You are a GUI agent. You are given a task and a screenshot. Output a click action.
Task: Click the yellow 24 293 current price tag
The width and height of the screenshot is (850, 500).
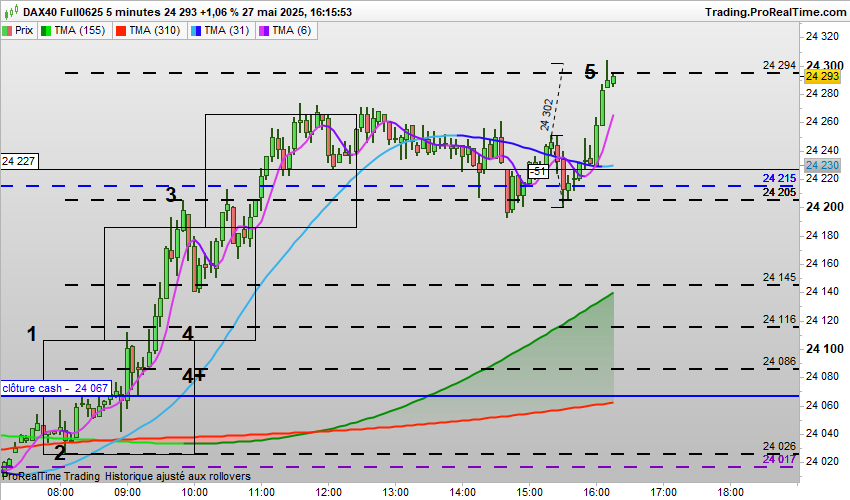click(822, 76)
